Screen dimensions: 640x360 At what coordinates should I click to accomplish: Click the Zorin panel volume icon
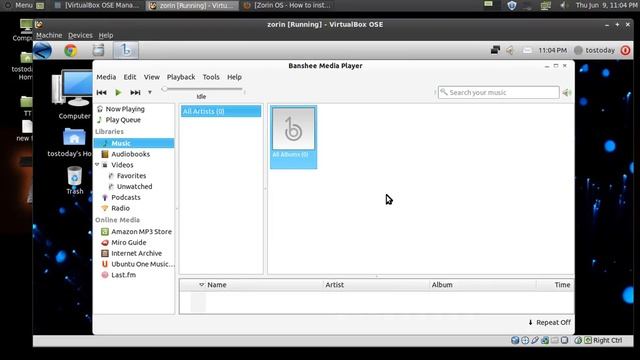[x=510, y=50]
